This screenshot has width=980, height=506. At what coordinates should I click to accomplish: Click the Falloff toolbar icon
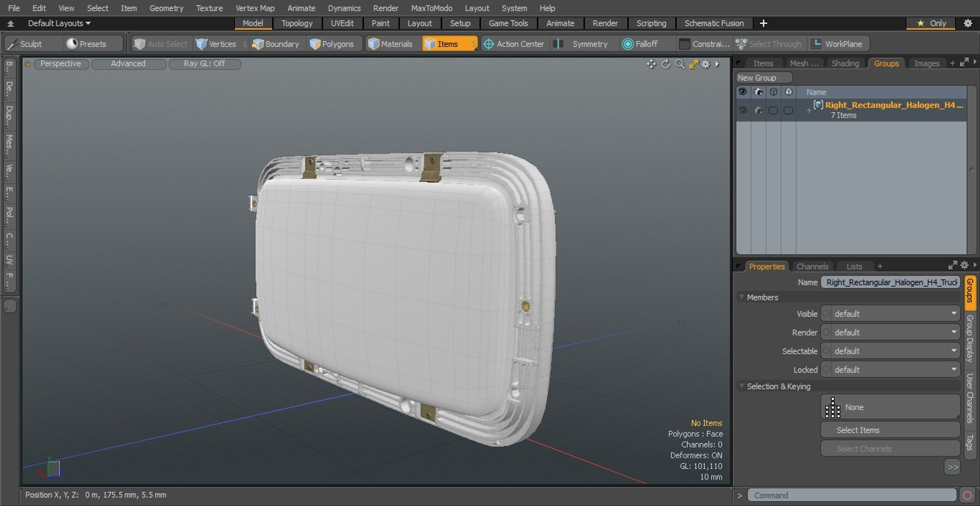(628, 44)
